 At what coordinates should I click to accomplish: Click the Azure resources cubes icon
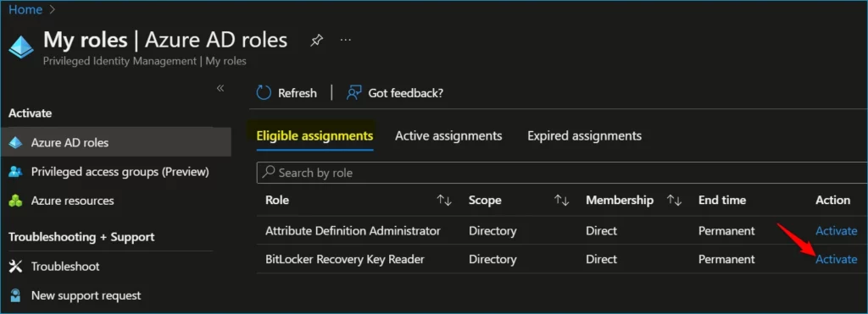tap(15, 201)
